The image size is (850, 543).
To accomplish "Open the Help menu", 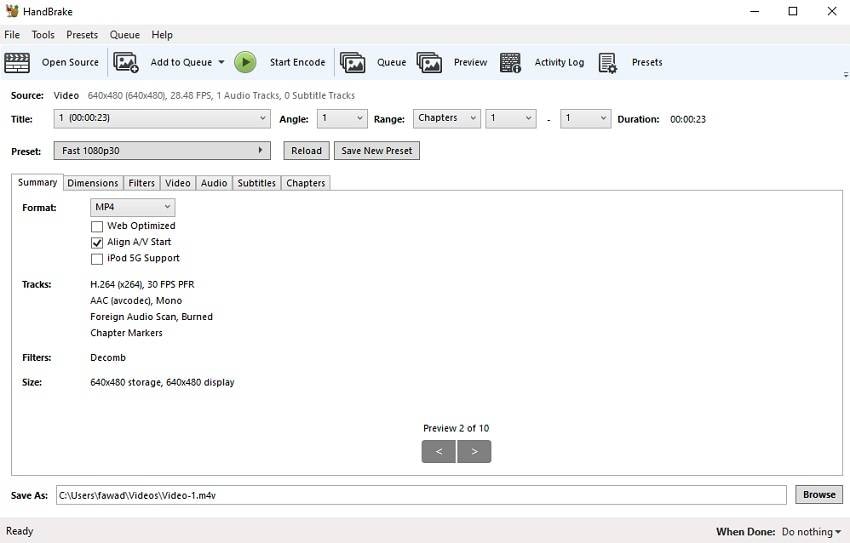I will pos(162,35).
